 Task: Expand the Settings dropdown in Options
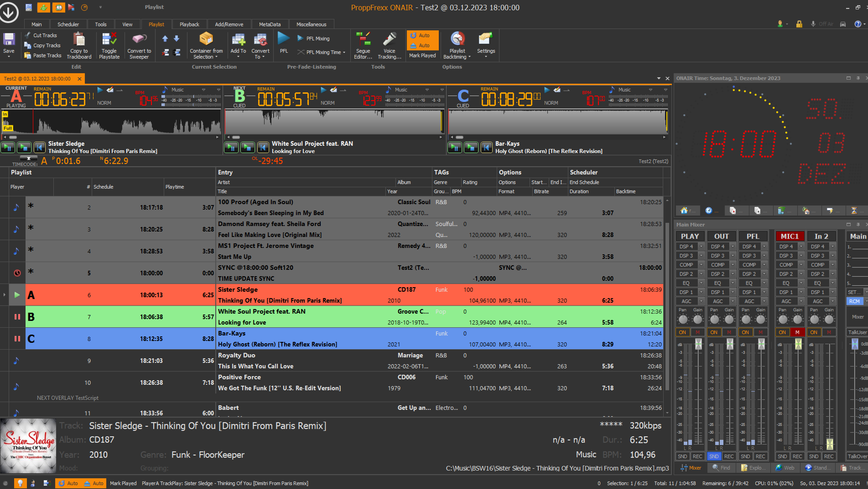click(486, 57)
